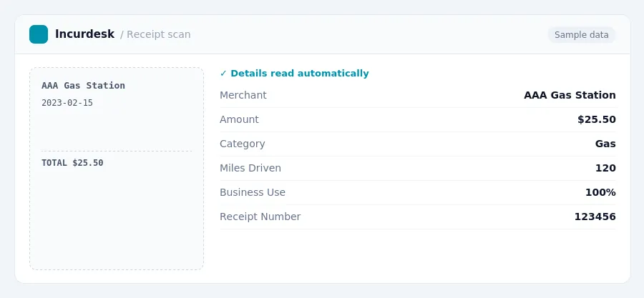Select the AAA Gas Station merchant value
Image resolution: width=644 pixels, height=298 pixels.
(x=570, y=95)
